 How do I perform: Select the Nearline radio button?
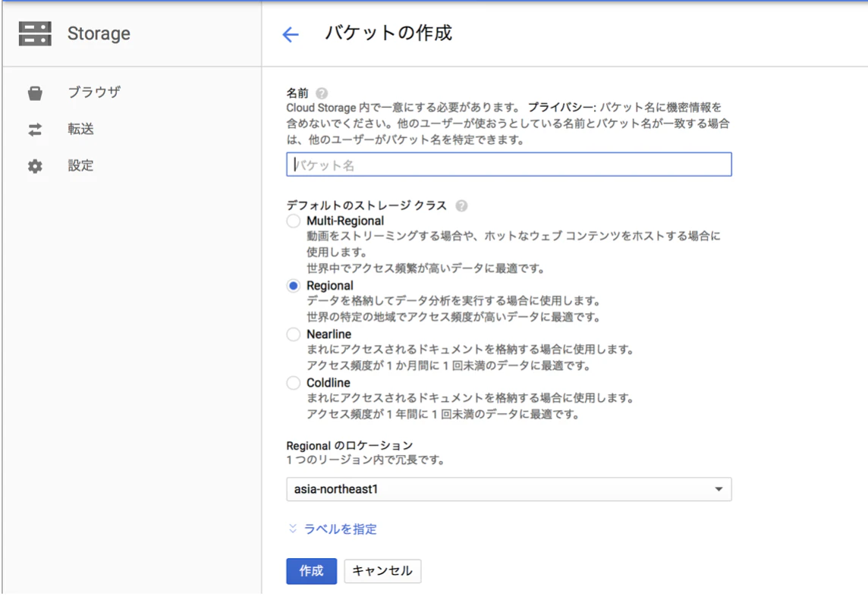click(x=294, y=334)
